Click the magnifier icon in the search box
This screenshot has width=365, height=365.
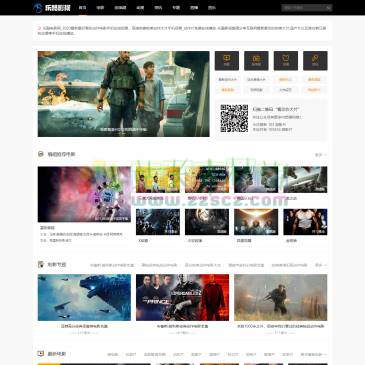[x=328, y=8]
